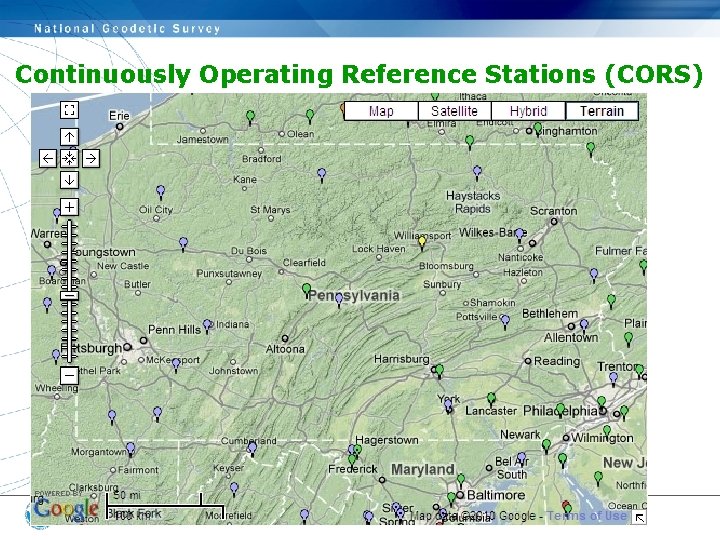Viewport: 720px width, 540px height.
Task: Click the Erie city label
Action: 119,116
